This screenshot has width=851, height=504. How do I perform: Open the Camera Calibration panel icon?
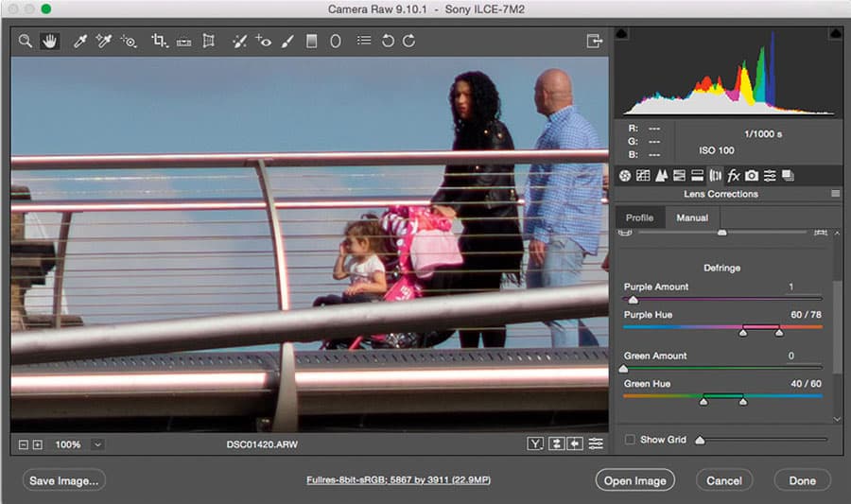tap(751, 175)
